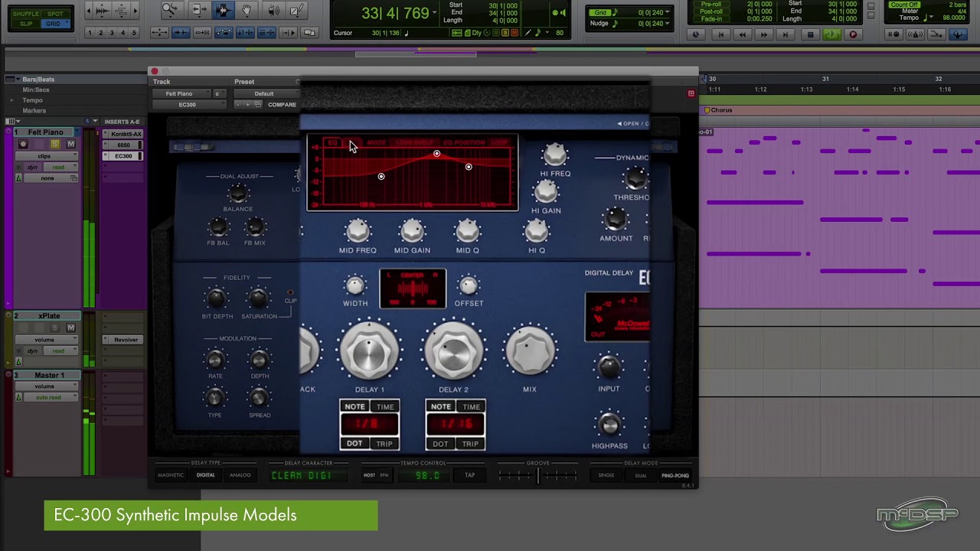The width and height of the screenshot is (980, 551).
Task: Record-enable the Felt Piano track
Action: pyautogui.click(x=23, y=144)
